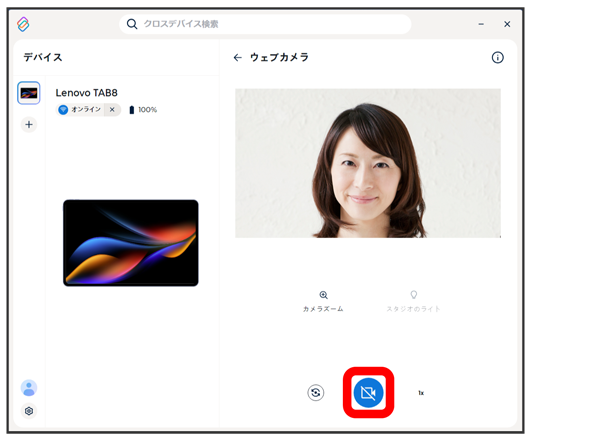Viewport: 600px width, 441px height.
Task: Open the user account avatar
Action: (29, 388)
